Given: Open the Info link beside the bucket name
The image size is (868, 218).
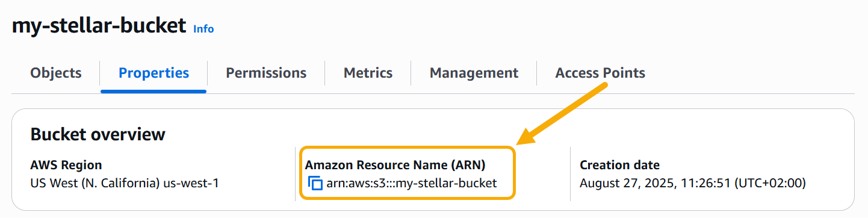Looking at the screenshot, I should (x=203, y=28).
